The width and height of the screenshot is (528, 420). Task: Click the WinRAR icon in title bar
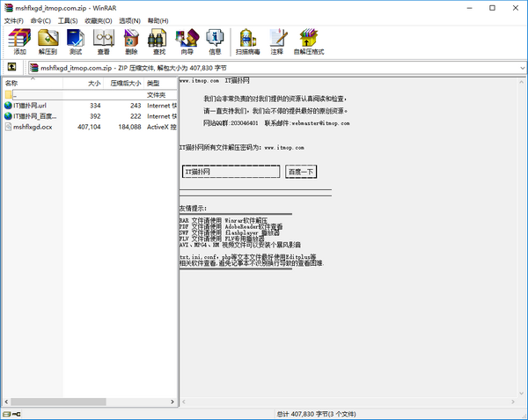coord(9,8)
